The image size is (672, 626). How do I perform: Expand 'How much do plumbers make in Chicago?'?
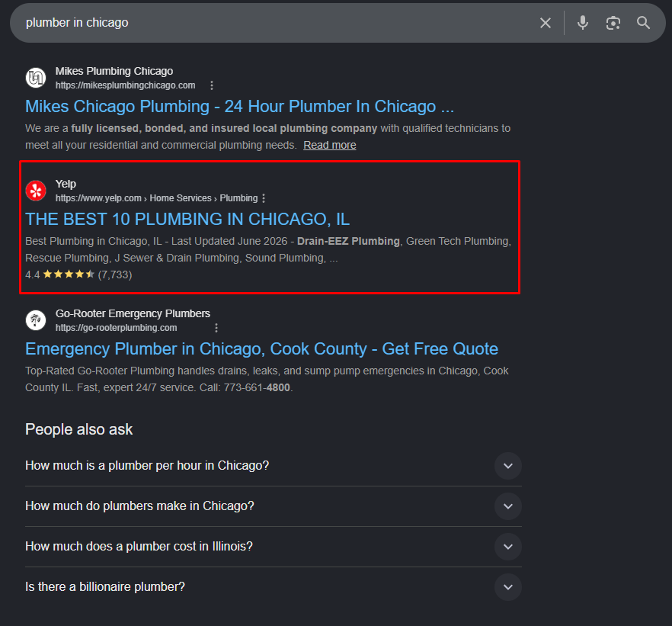[x=274, y=506]
